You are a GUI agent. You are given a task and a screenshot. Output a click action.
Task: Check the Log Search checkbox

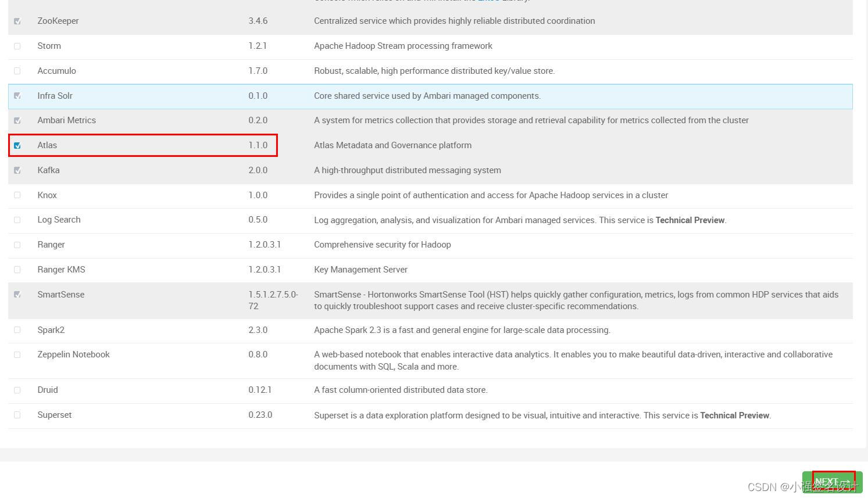pos(17,220)
